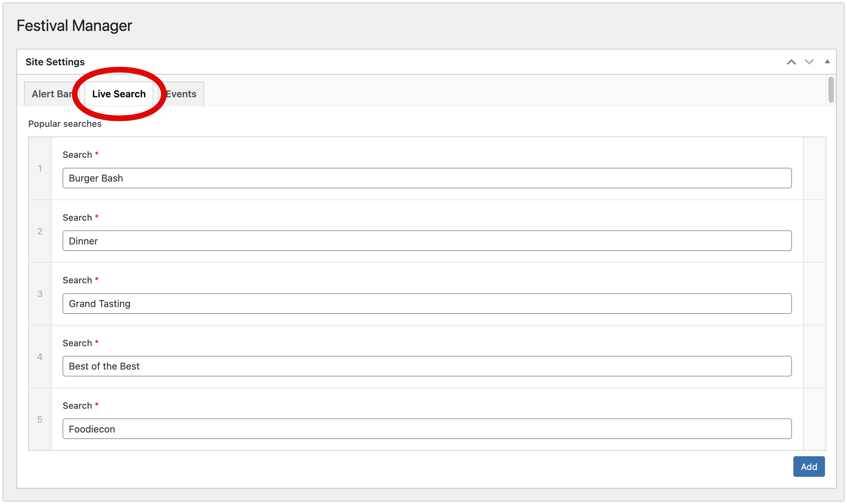Screen dimensions: 847x504
Task: Select row handle number 2
Action: click(40, 231)
